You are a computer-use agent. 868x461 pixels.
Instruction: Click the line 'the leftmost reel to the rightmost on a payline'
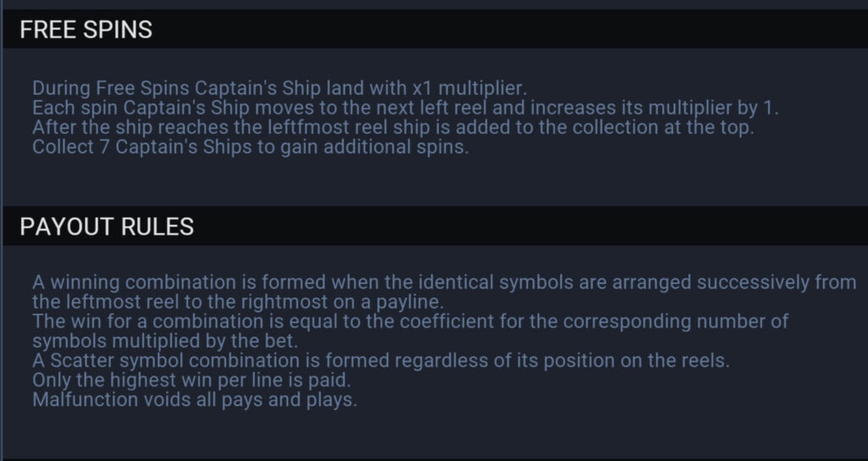[x=238, y=302]
